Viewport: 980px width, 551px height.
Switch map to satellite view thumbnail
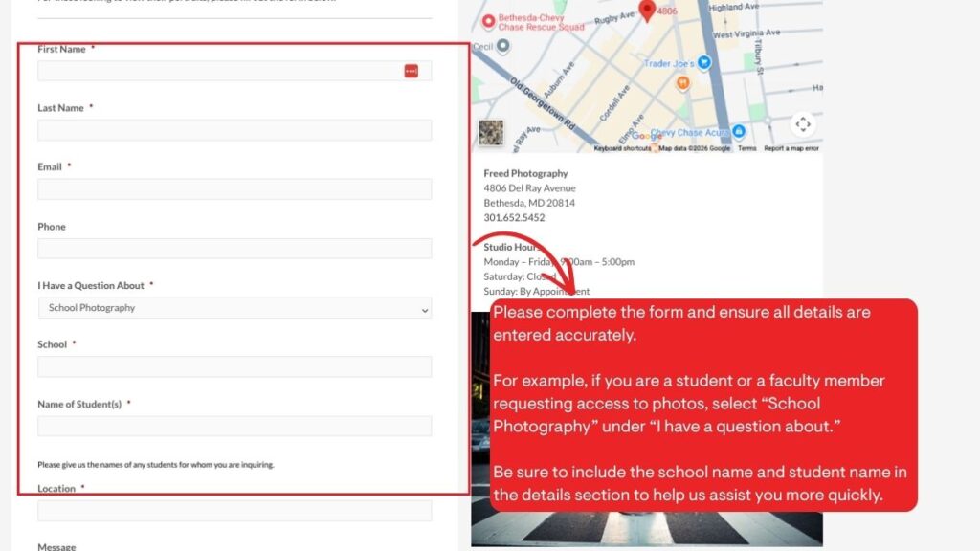click(x=491, y=133)
